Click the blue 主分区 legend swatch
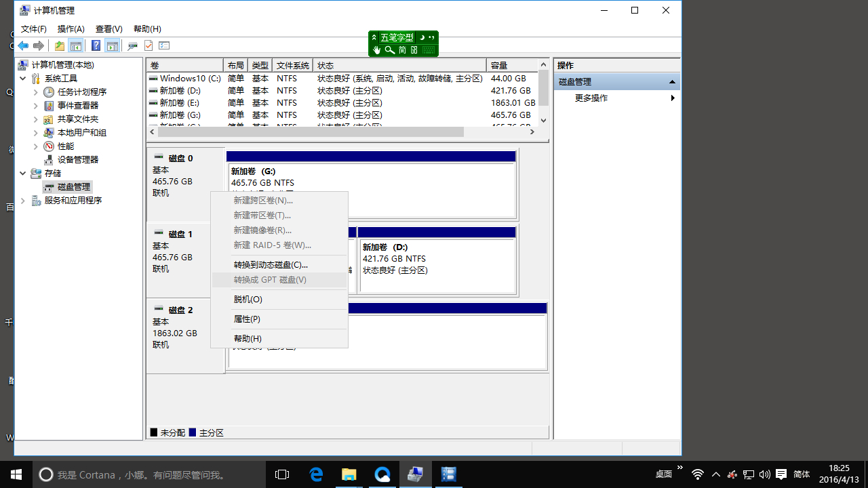 point(193,432)
